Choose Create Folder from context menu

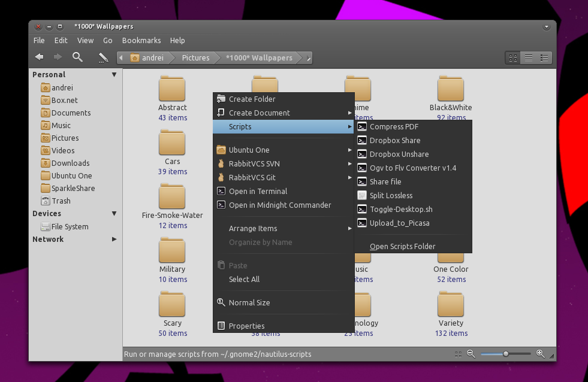tap(284, 99)
